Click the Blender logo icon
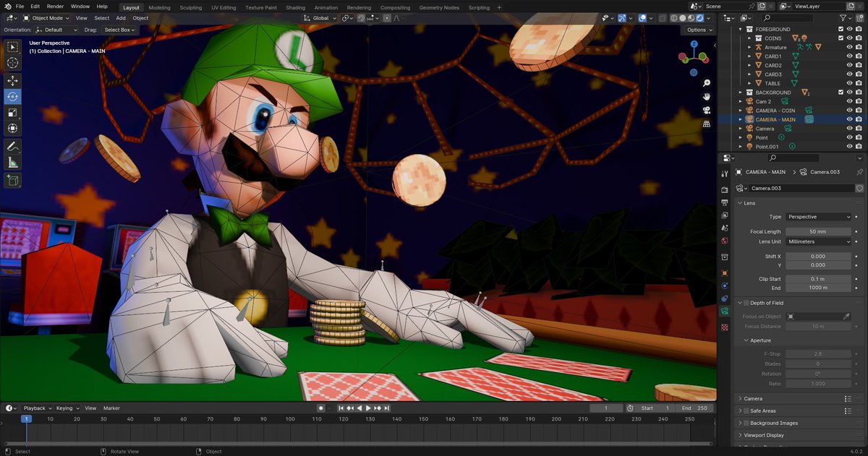The height and width of the screenshot is (456, 868). pos(7,7)
